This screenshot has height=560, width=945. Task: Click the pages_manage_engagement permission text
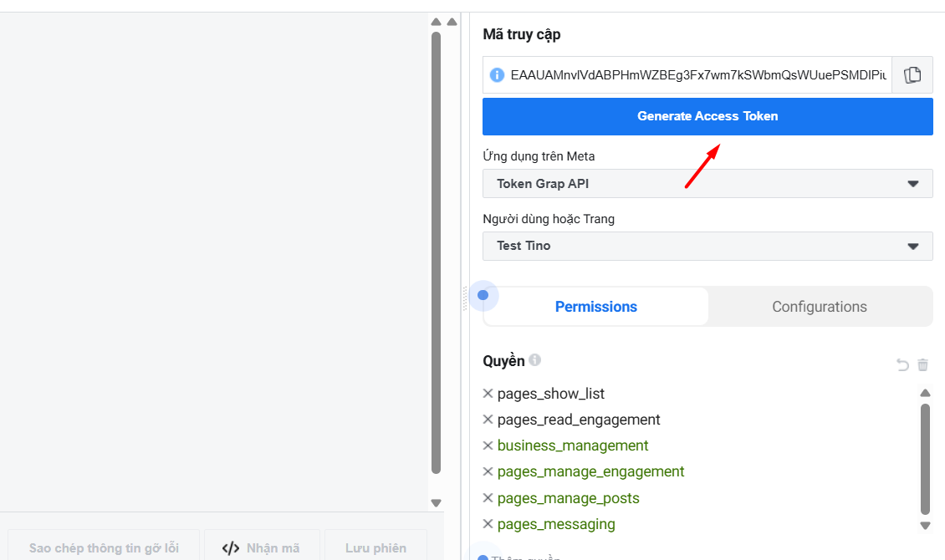click(x=590, y=471)
